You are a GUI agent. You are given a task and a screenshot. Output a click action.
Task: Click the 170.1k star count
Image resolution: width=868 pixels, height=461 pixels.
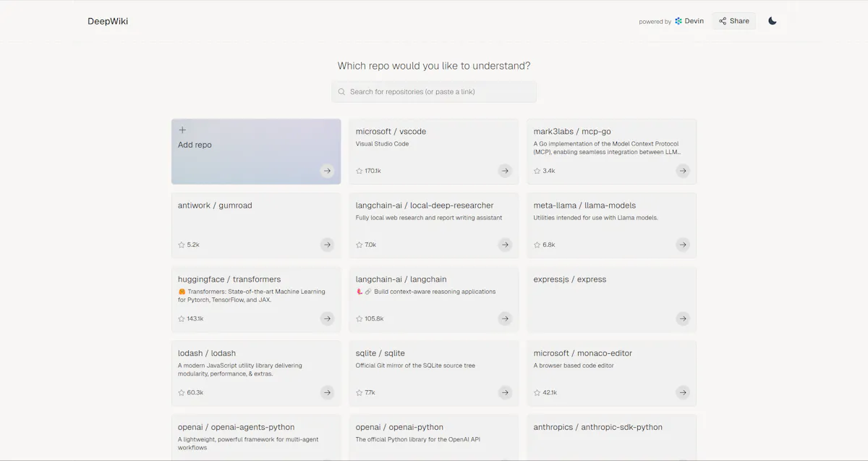373,171
